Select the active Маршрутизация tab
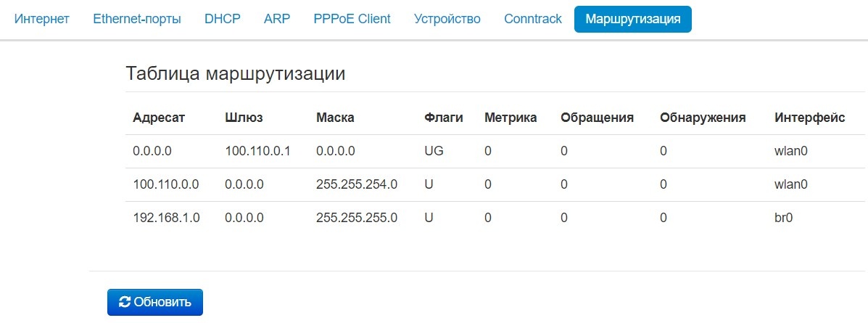 [632, 19]
